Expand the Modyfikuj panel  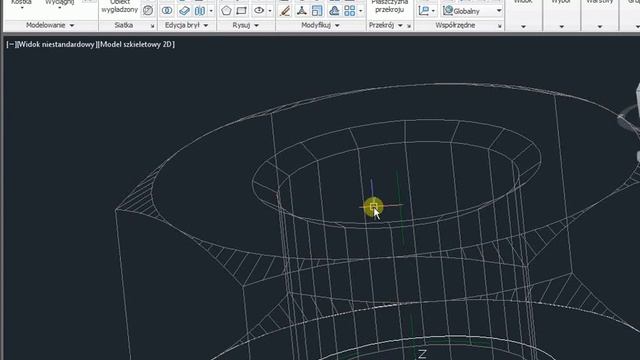coord(320,25)
